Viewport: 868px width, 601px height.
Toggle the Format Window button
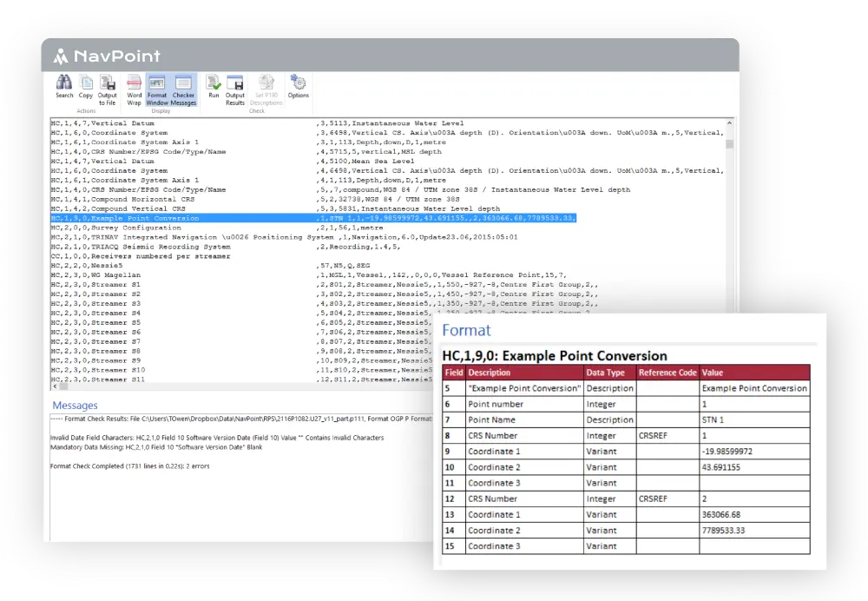(x=157, y=90)
